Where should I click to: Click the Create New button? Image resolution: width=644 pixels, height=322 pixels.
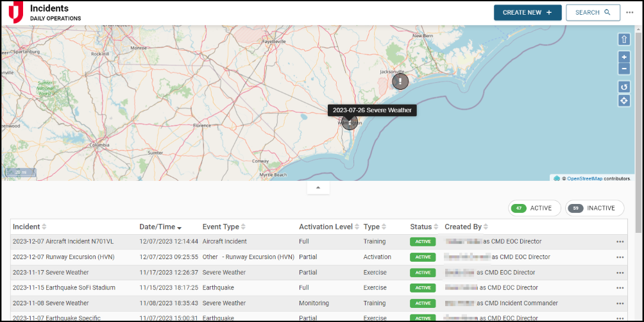click(527, 12)
